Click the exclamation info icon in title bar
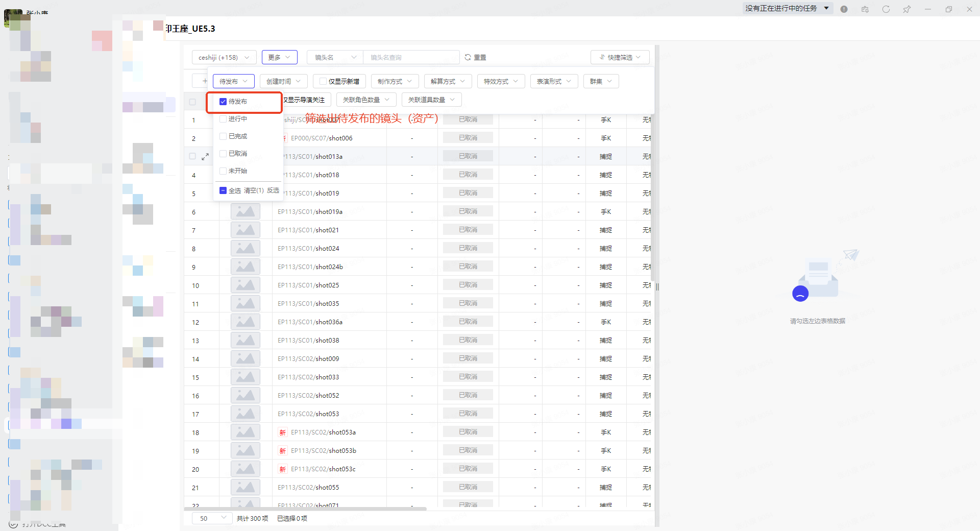980x531 pixels. coord(844,9)
